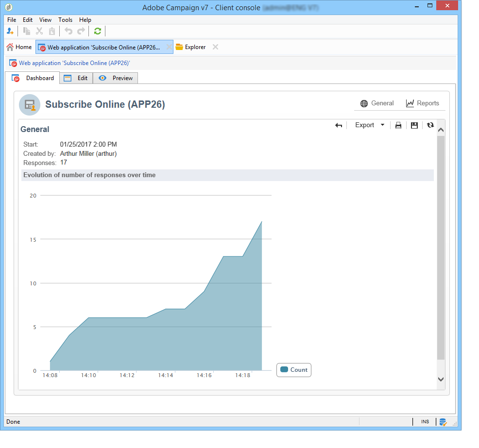Click 'Evolution of number of responses over time'

pyautogui.click(x=89, y=175)
